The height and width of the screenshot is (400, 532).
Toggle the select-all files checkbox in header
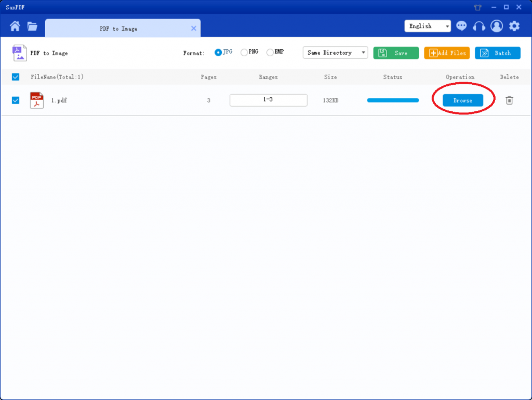(x=16, y=77)
